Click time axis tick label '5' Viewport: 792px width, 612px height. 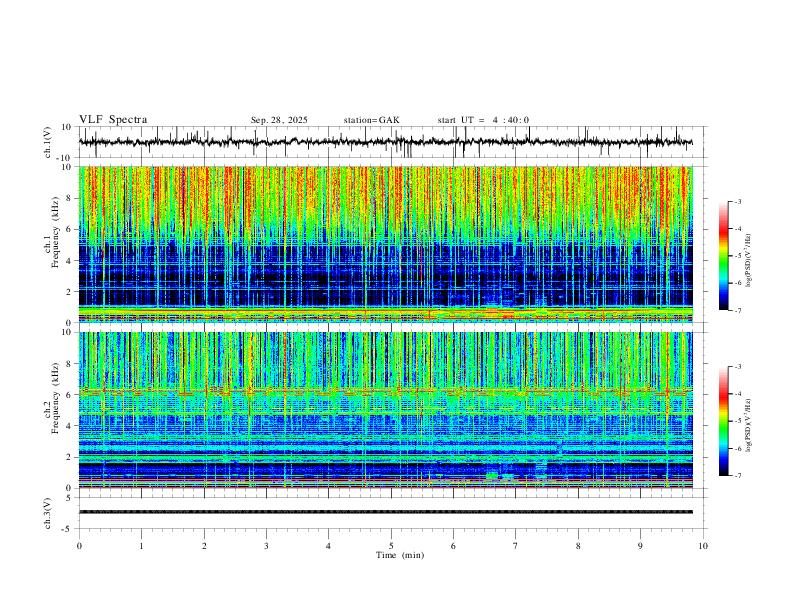(x=391, y=546)
